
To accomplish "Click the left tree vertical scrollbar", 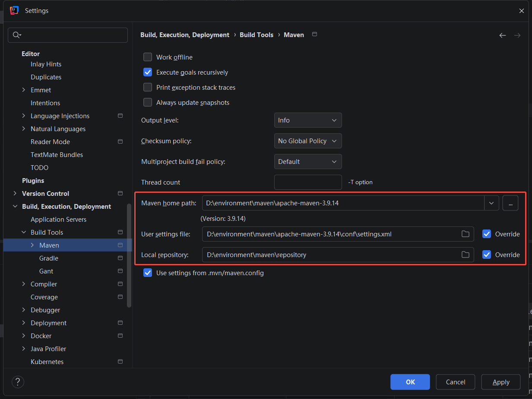I will point(129,255).
